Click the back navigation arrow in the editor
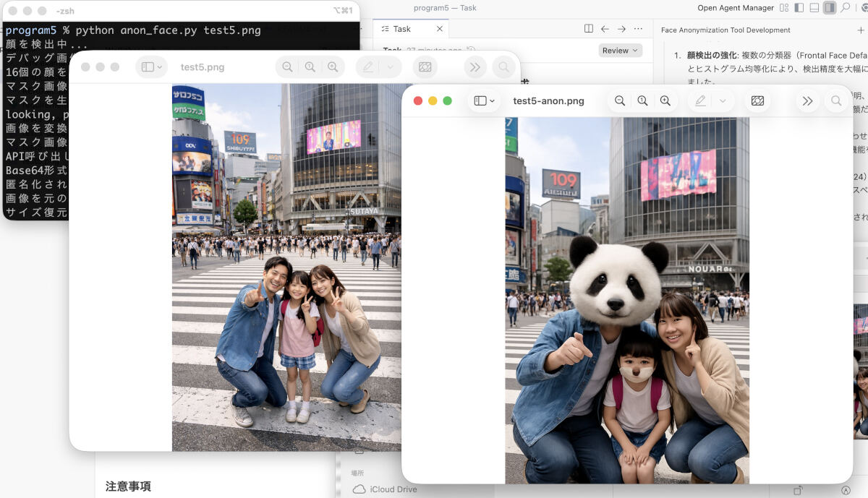868x498 pixels. coord(604,28)
